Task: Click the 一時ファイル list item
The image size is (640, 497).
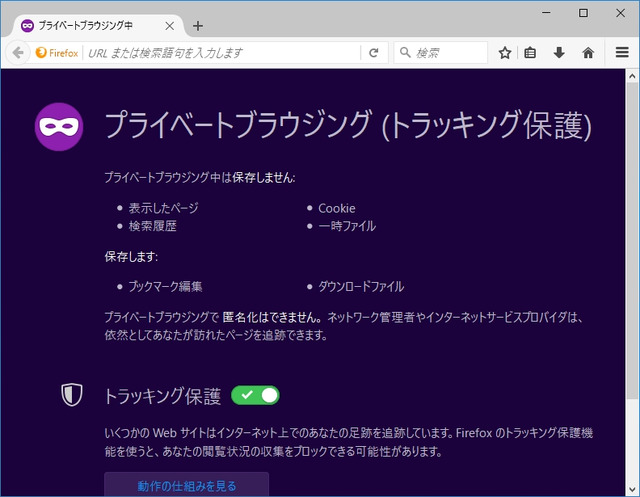Action: pos(347,226)
